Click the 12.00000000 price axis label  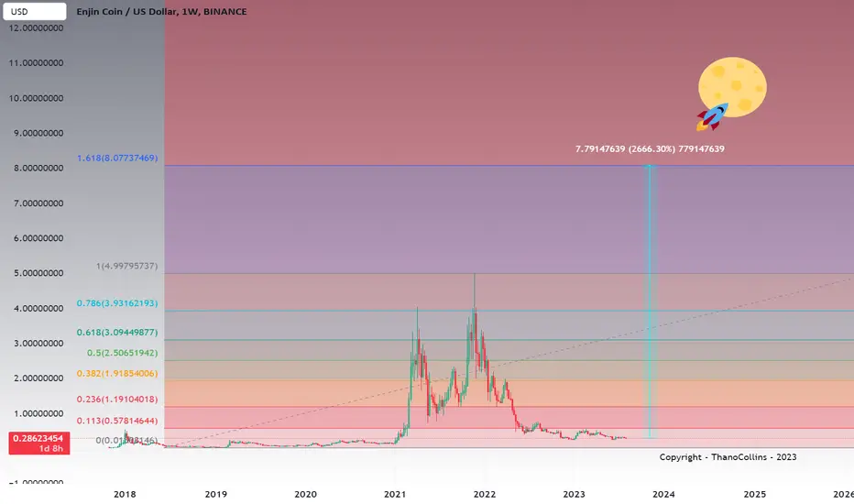pos(36,27)
